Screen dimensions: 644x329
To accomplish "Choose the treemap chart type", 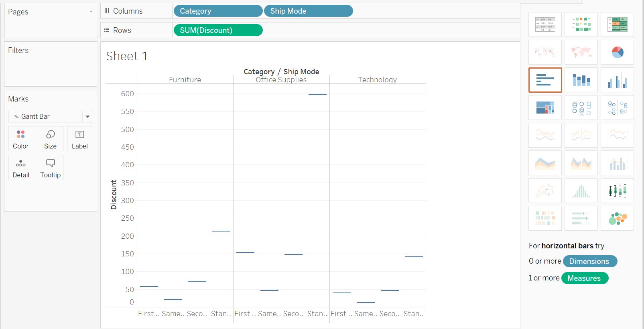I will coord(545,108).
